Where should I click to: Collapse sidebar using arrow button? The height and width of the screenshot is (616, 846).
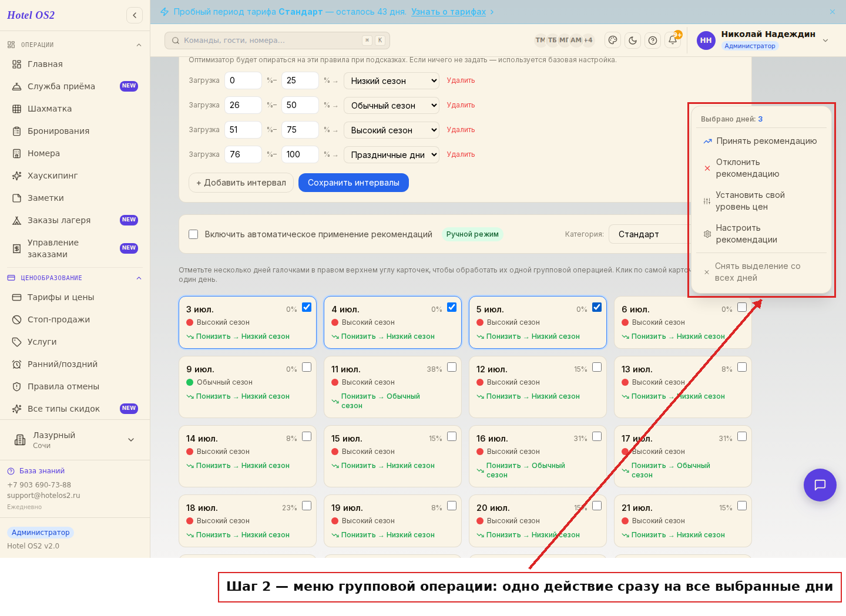coord(135,15)
